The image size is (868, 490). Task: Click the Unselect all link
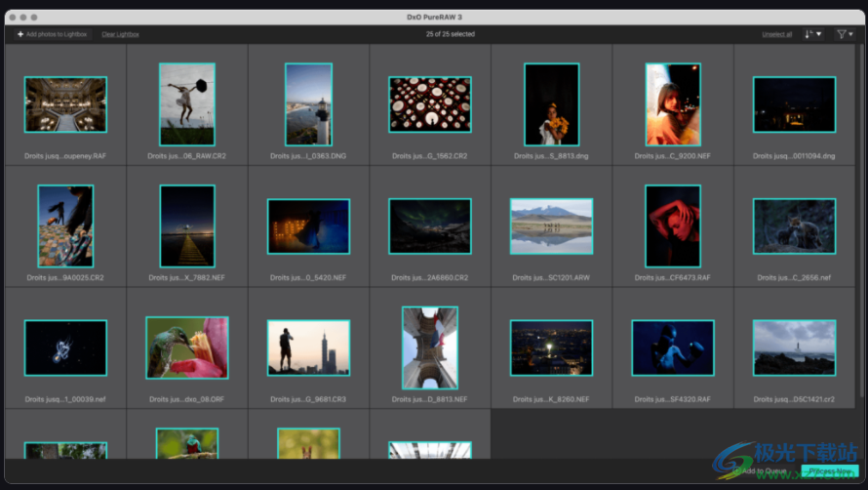click(776, 34)
